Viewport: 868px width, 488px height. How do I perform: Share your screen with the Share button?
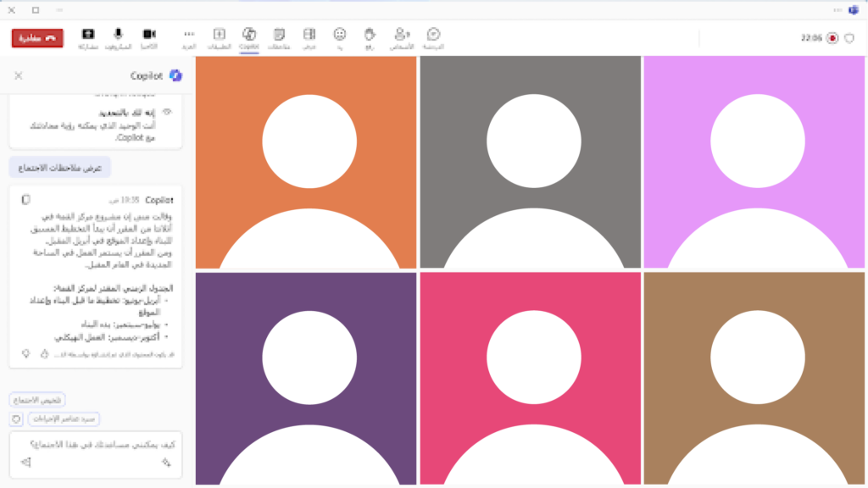point(88,38)
